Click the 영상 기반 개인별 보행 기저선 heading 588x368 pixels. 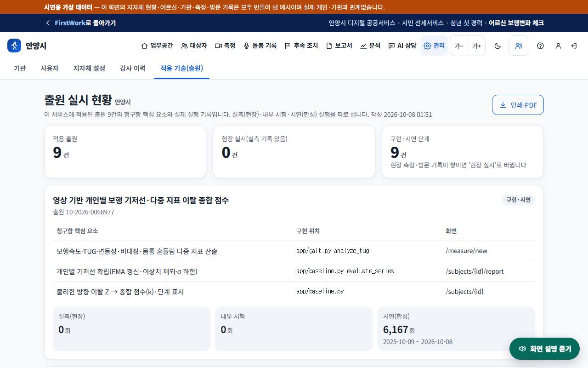coord(141,200)
